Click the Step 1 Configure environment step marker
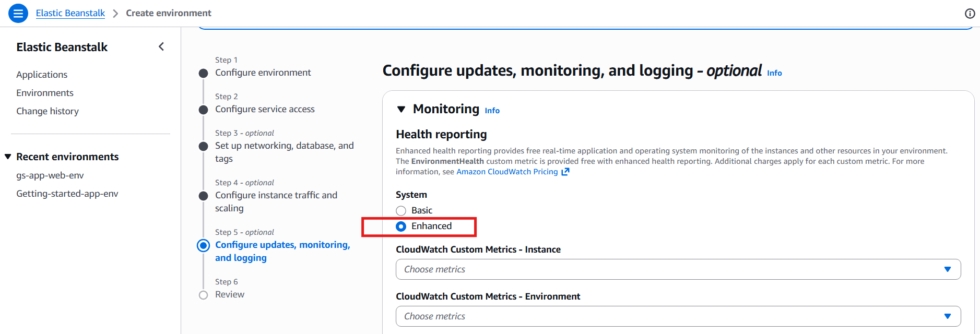The height and width of the screenshot is (334, 980). [204, 73]
